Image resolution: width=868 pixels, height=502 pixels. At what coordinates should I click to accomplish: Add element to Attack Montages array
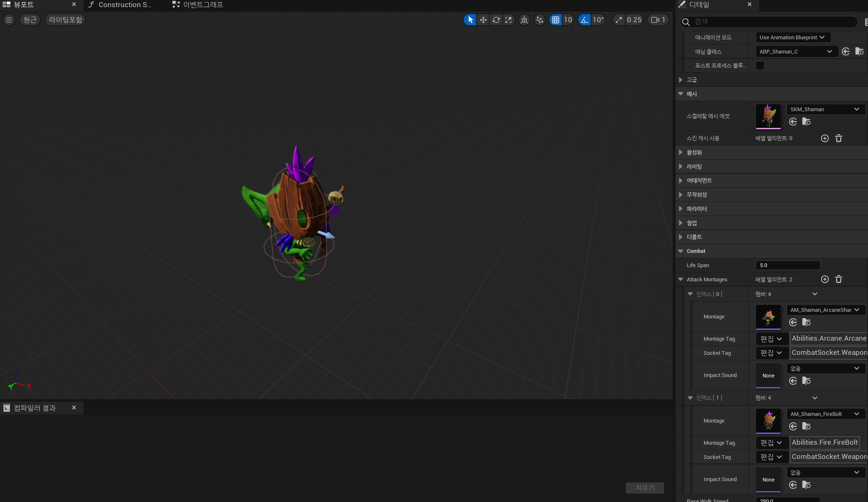pyautogui.click(x=825, y=279)
